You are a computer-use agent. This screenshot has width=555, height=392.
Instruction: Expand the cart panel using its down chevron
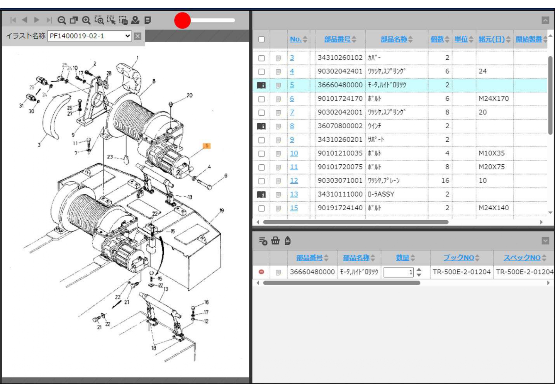point(546,241)
